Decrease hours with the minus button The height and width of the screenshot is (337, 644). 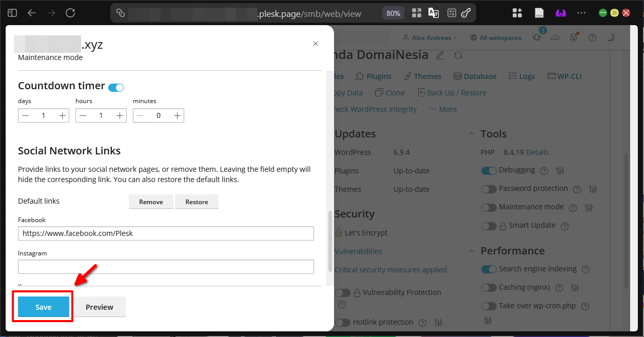click(x=83, y=116)
